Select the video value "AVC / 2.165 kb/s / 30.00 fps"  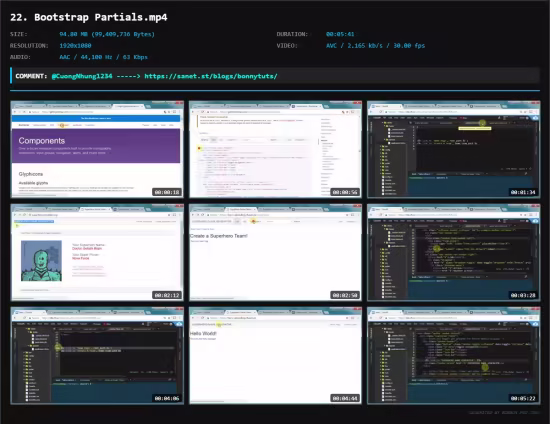[375, 46]
